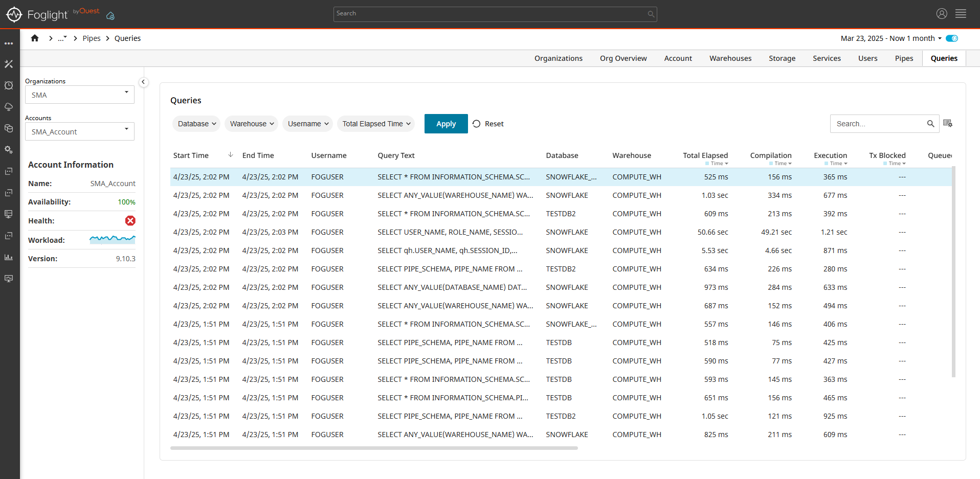Click the Reset filters button text

pyautogui.click(x=494, y=124)
